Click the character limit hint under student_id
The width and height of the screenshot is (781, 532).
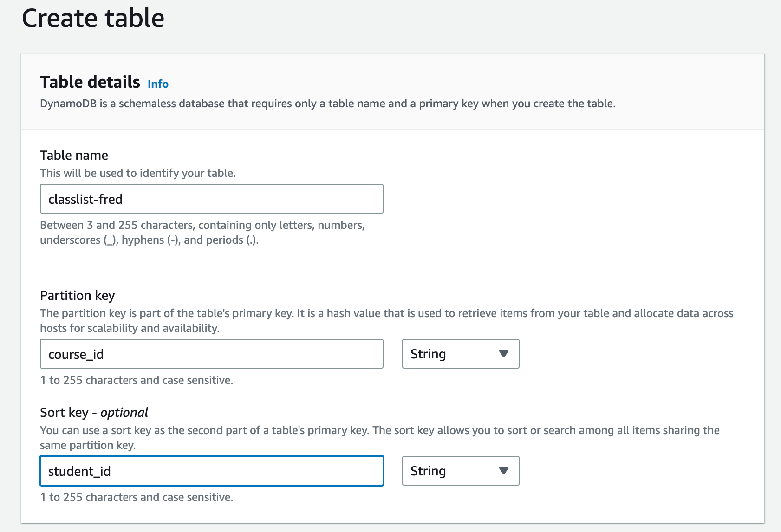(x=137, y=497)
